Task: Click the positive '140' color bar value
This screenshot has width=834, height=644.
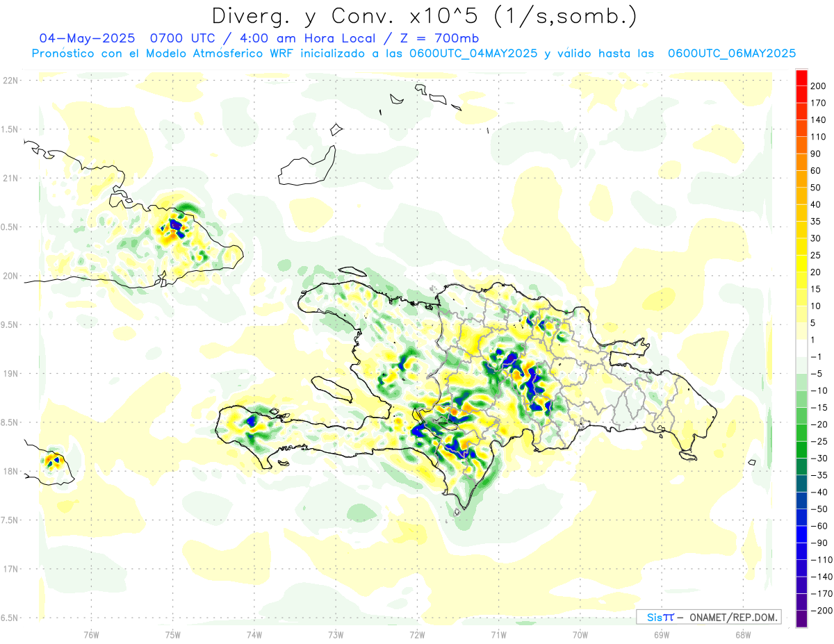Action: tap(818, 120)
